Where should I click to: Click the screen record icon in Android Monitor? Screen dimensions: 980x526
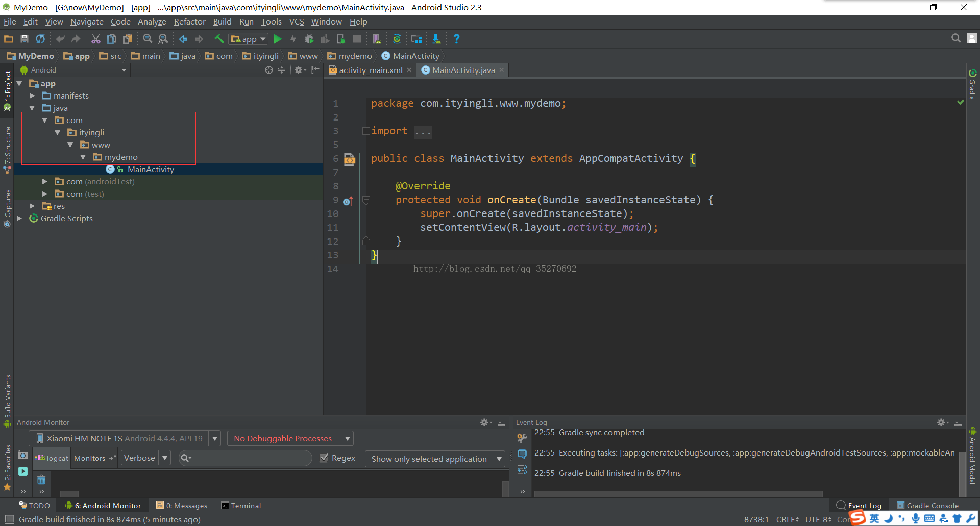[x=23, y=471]
